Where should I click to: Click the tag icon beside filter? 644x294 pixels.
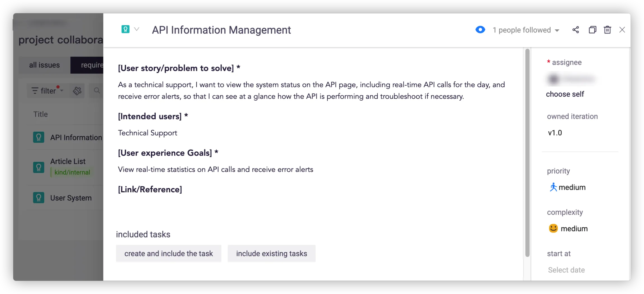click(77, 91)
